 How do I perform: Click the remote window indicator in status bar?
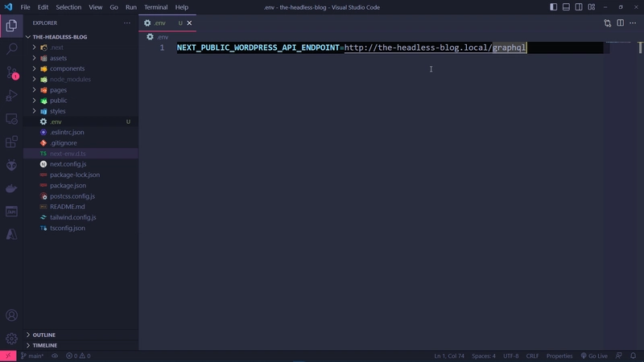click(8, 356)
